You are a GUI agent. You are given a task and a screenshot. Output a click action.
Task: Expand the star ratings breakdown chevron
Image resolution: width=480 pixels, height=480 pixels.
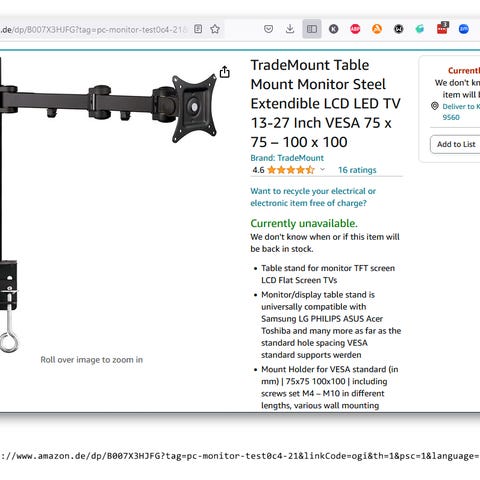(x=322, y=169)
